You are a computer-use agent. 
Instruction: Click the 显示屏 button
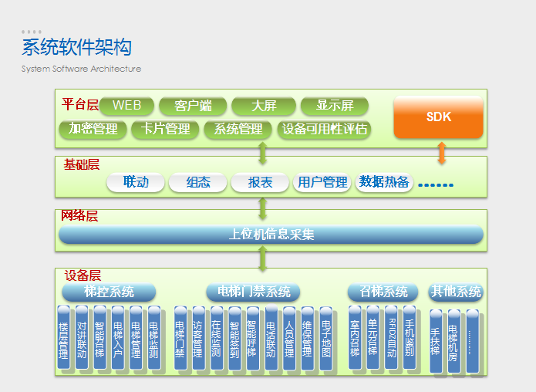(335, 106)
